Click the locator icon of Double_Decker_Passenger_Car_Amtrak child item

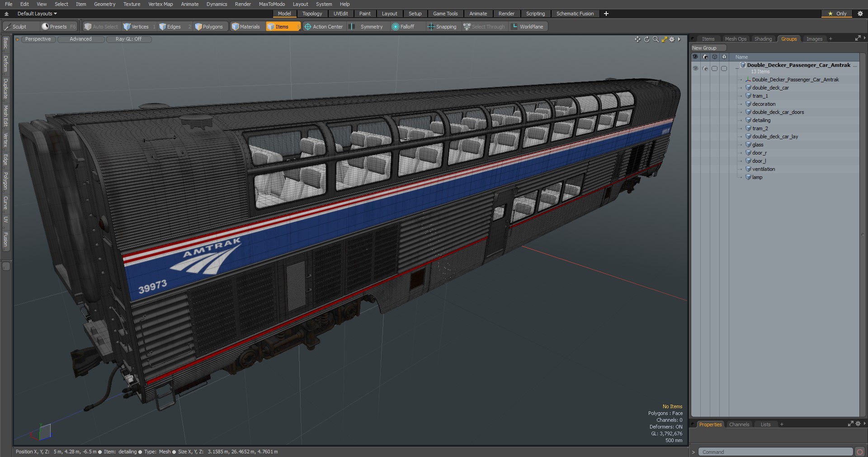(748, 80)
